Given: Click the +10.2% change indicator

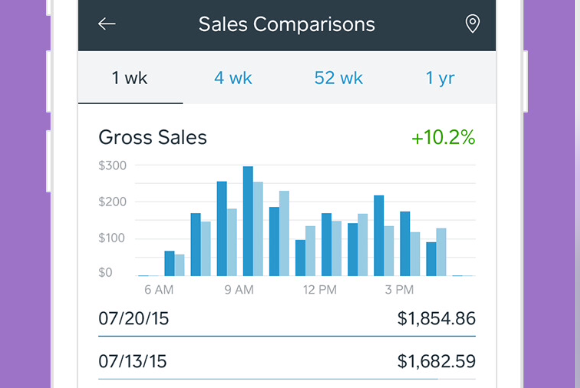Looking at the screenshot, I should pos(443,138).
